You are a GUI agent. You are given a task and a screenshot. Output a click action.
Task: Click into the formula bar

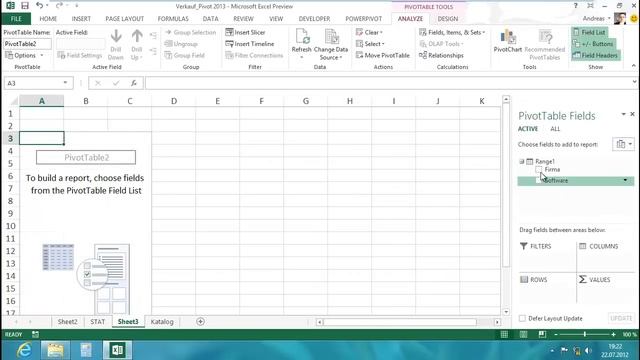pyautogui.click(x=388, y=83)
